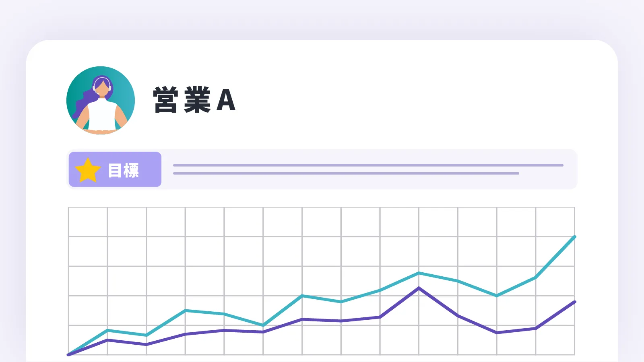Image resolution: width=644 pixels, height=362 pixels.
Task: Click the chart origin where both lines start
Action: click(68, 354)
